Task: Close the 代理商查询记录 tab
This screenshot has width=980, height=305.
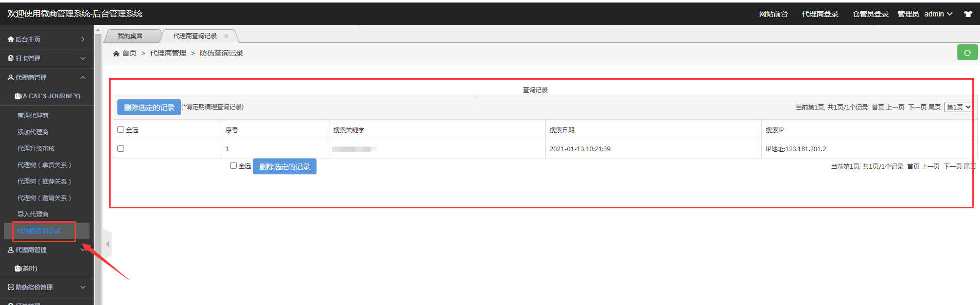Action: coord(226,36)
